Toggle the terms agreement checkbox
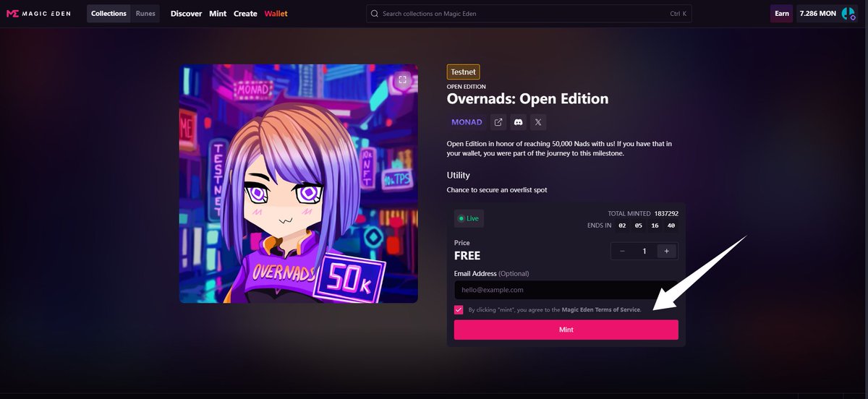Image resolution: width=868 pixels, height=399 pixels. 459,309
